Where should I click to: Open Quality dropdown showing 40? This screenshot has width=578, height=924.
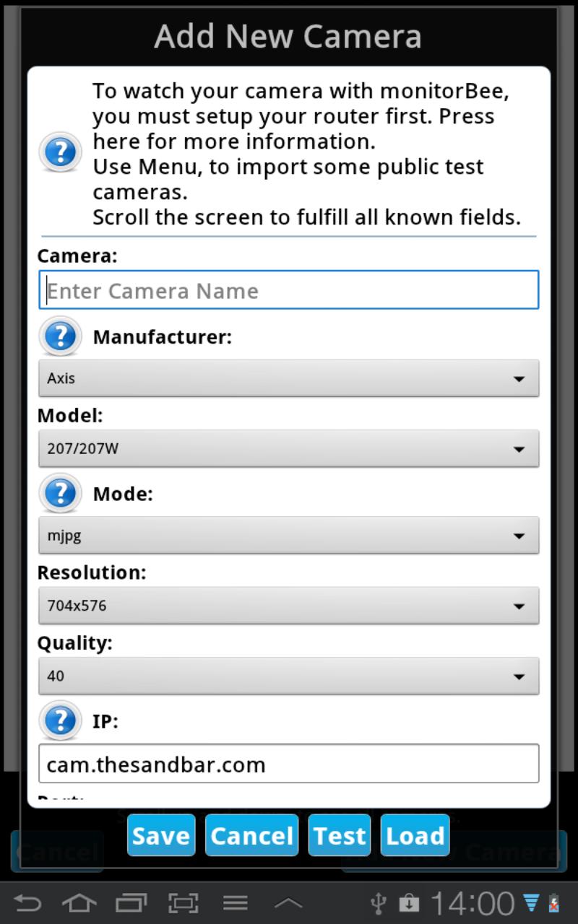click(289, 676)
